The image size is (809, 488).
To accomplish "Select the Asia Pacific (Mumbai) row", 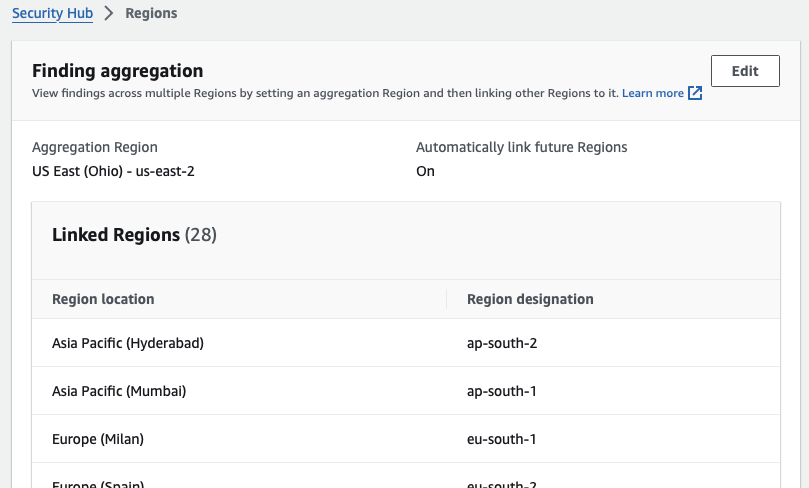I will pyautogui.click(x=119, y=391).
